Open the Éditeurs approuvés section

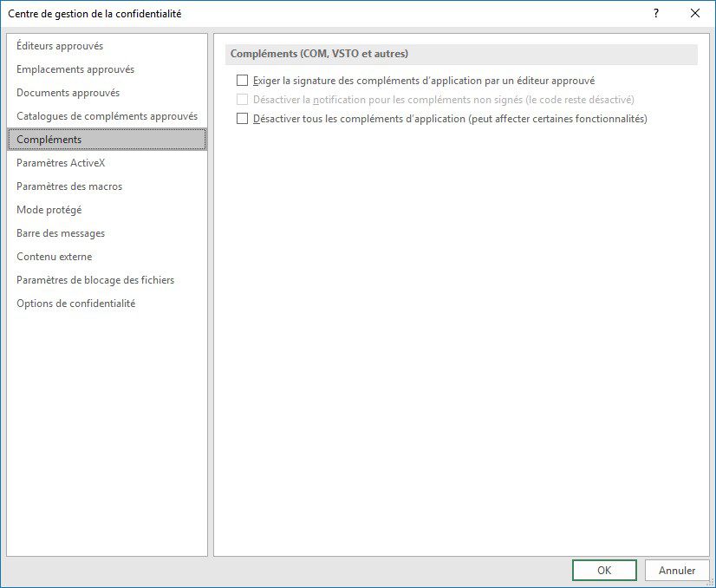[107, 46]
